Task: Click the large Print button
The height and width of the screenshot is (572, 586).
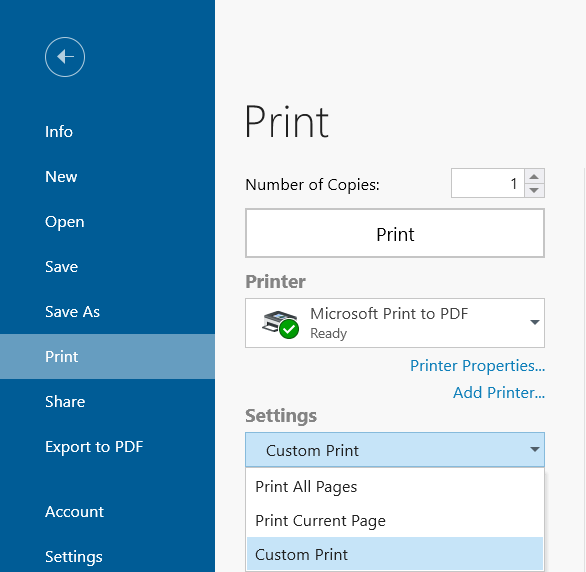Action: 395,234
